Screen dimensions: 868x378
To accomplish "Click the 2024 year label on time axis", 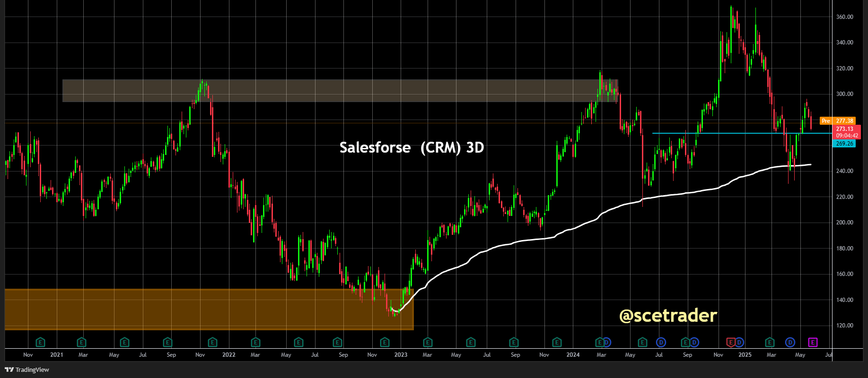I will pos(573,355).
